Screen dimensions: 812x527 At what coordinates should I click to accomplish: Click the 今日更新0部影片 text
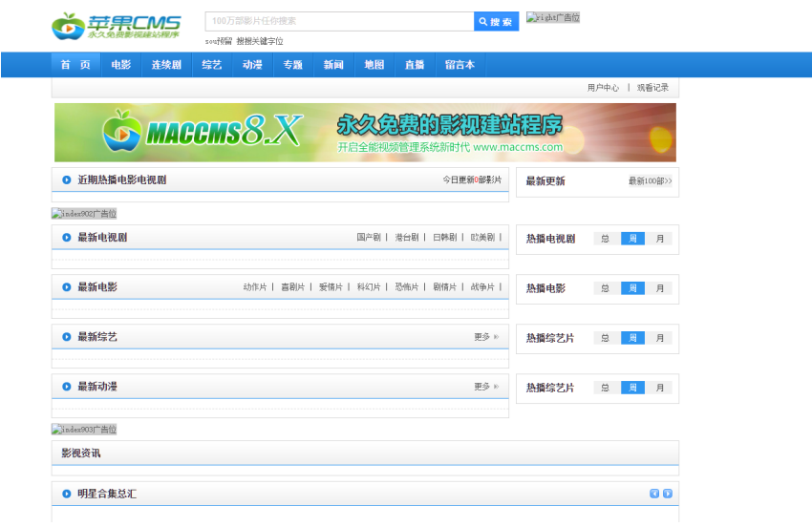pyautogui.click(x=472, y=179)
